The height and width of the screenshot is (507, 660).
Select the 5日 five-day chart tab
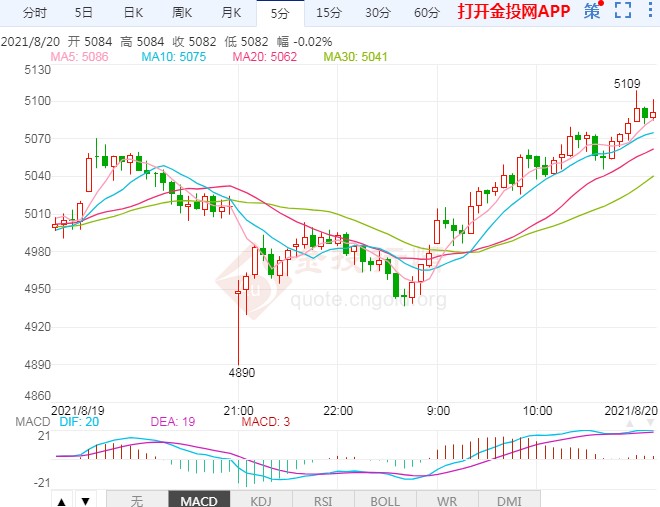[x=84, y=13]
